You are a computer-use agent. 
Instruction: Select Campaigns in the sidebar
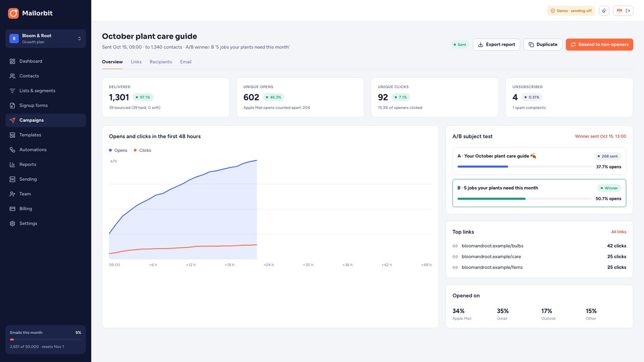click(x=45, y=120)
